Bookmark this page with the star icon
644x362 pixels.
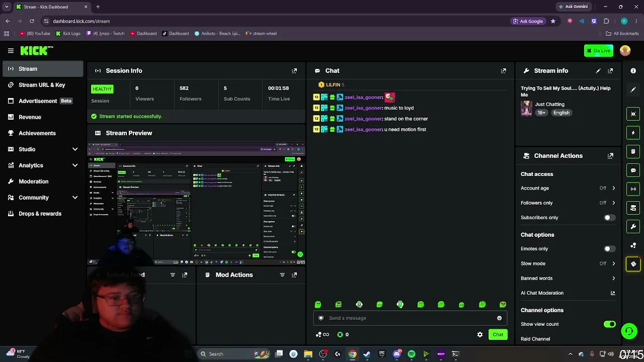point(553,21)
